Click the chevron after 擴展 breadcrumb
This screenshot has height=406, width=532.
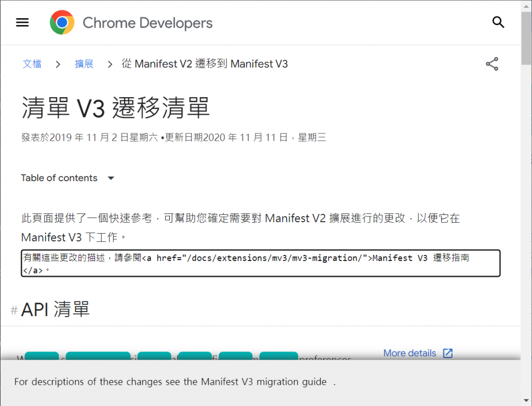tap(110, 64)
